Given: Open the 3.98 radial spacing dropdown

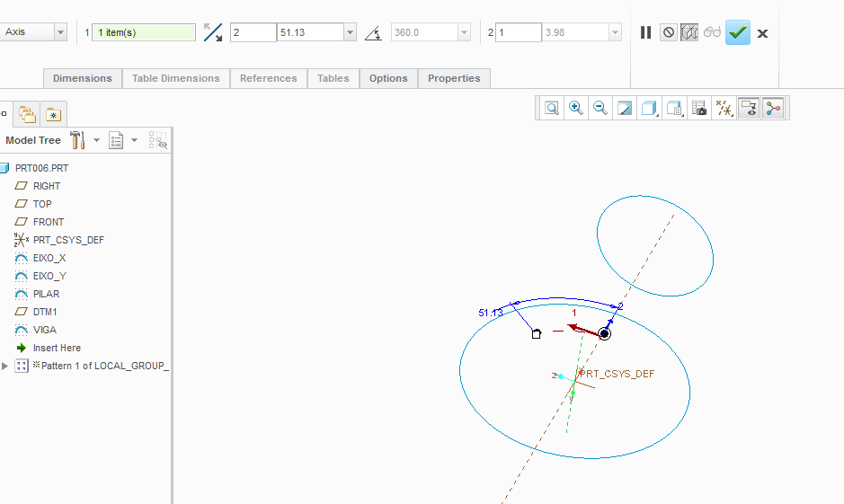Looking at the screenshot, I should [x=615, y=32].
